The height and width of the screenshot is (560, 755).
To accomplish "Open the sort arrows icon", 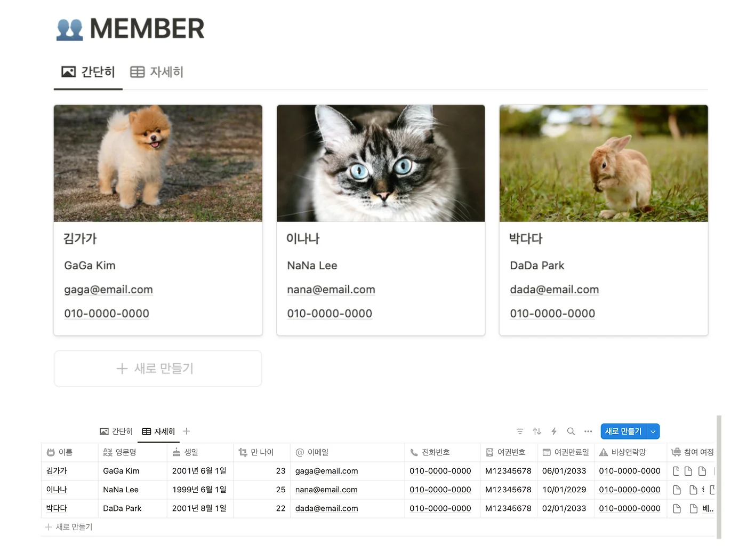I will click(x=537, y=431).
